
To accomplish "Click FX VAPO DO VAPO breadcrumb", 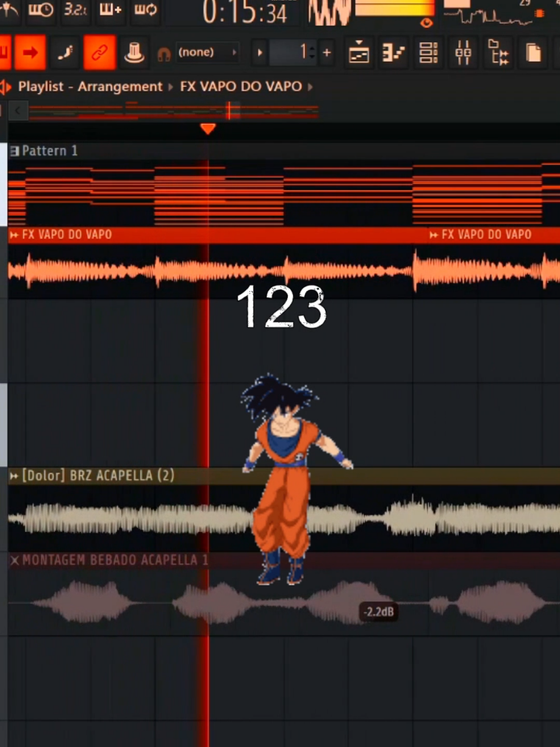I will click(241, 87).
